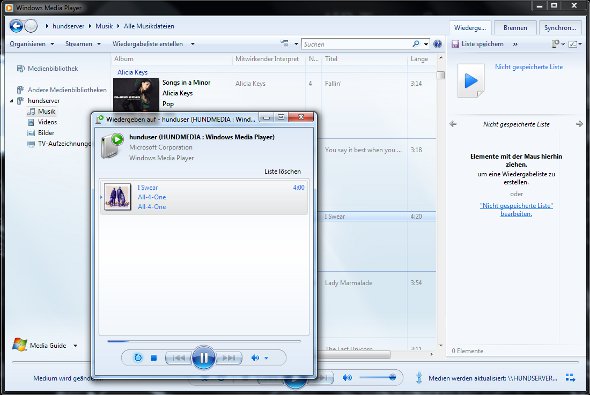This screenshot has height=395, width=590.
Task: Go to next list with right arrow
Action: pyautogui.click(x=579, y=124)
